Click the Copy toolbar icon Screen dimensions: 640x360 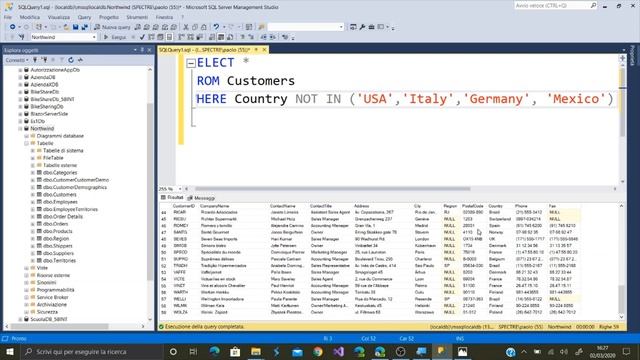(x=195, y=27)
